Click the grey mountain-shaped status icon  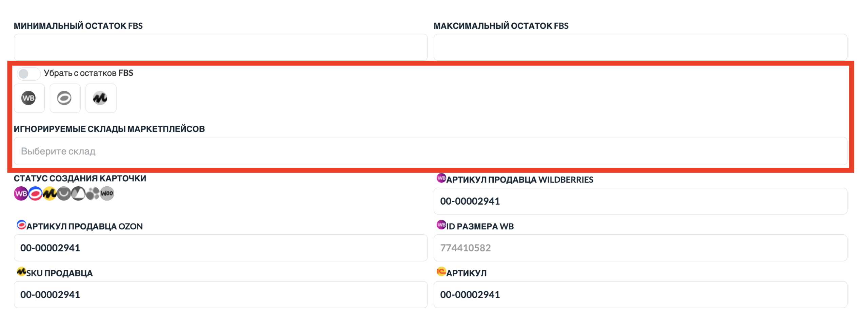pos(78,193)
